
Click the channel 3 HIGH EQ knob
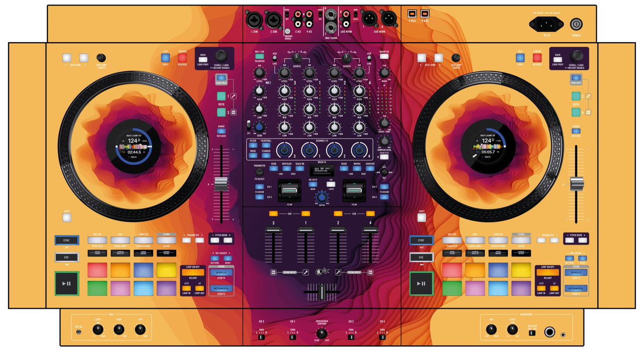coord(284,91)
